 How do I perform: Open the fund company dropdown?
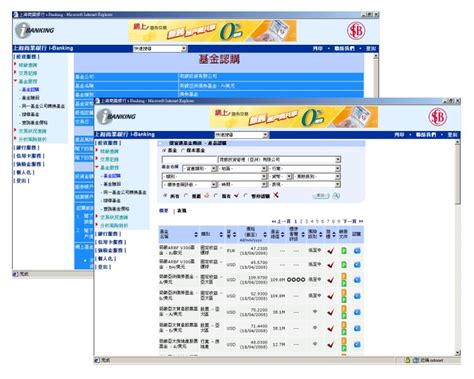[x=279, y=160]
